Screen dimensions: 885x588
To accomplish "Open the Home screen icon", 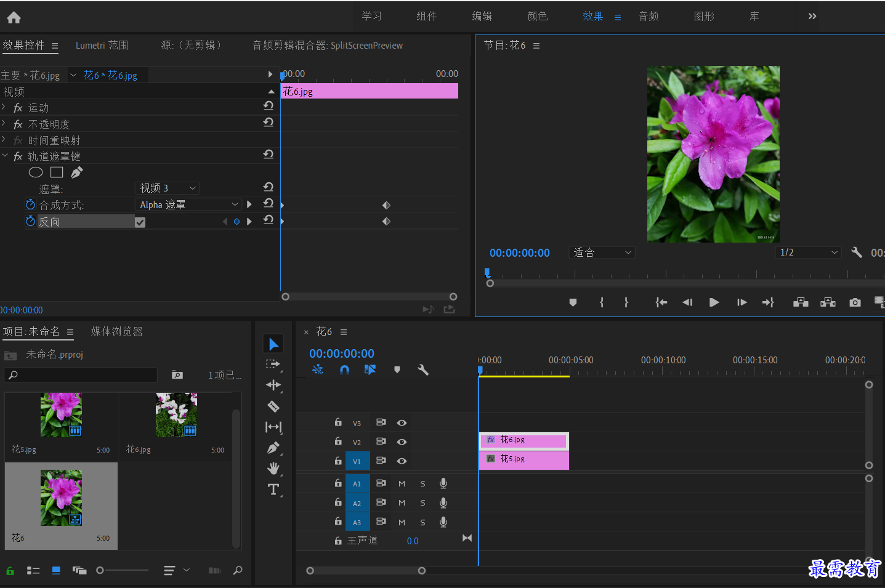I will coord(14,17).
